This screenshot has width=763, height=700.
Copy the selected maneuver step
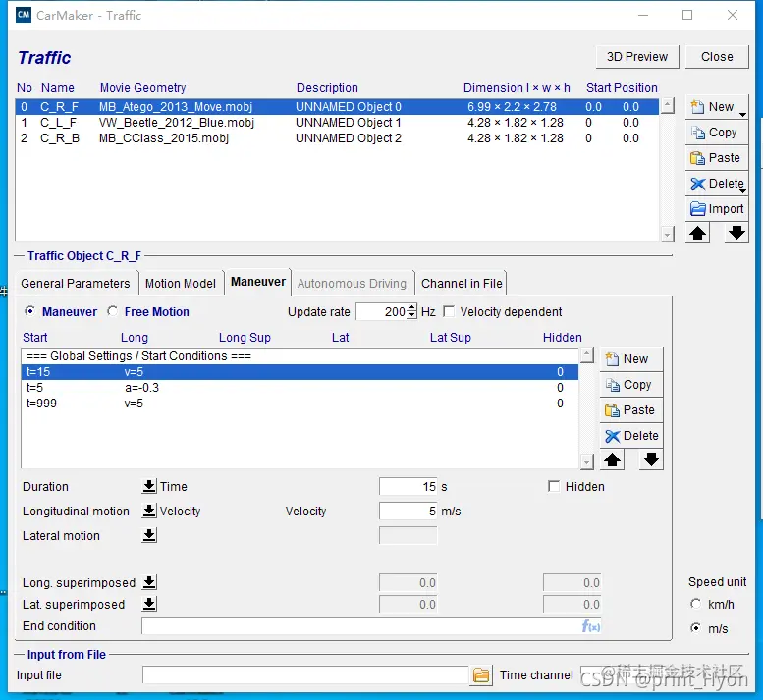[631, 385]
